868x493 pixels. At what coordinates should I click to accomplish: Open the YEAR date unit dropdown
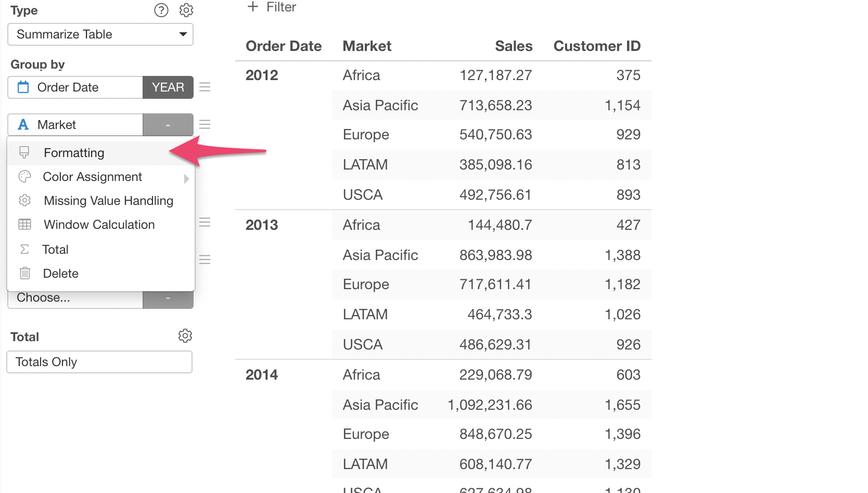(168, 87)
